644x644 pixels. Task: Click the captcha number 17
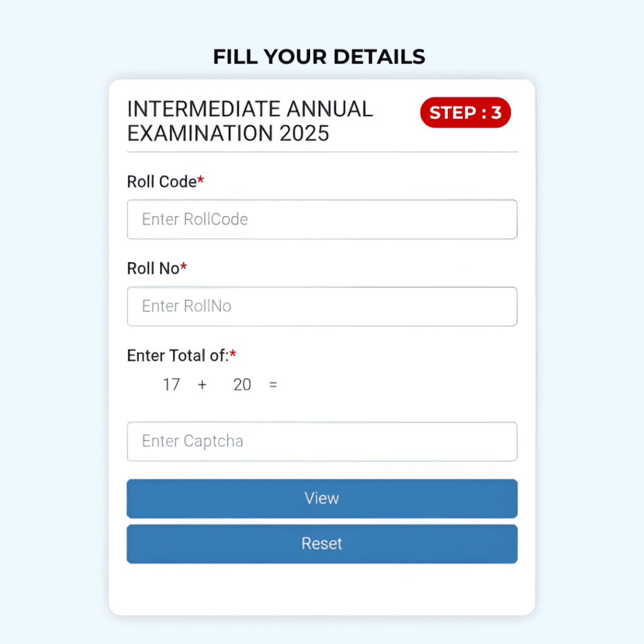[x=171, y=385]
